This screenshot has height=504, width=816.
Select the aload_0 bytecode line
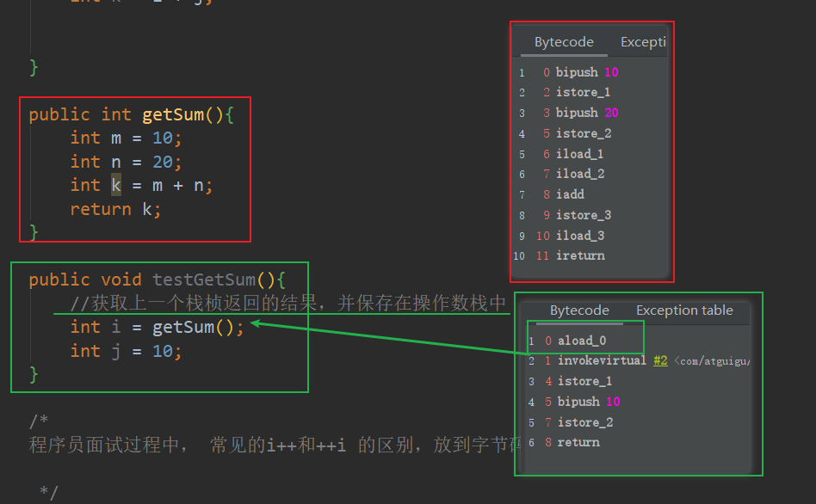[581, 341]
